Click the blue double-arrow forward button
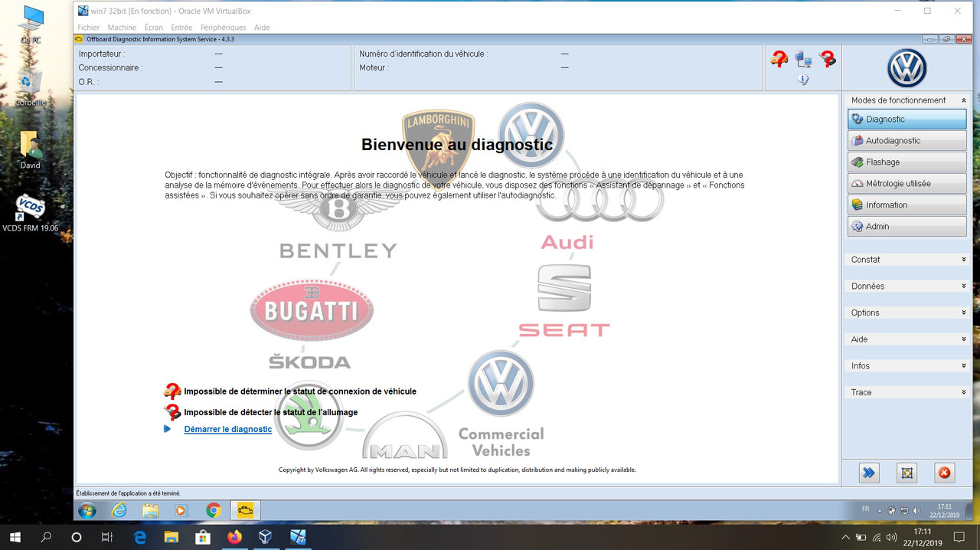Viewport: 980px width, 550px height. (869, 473)
